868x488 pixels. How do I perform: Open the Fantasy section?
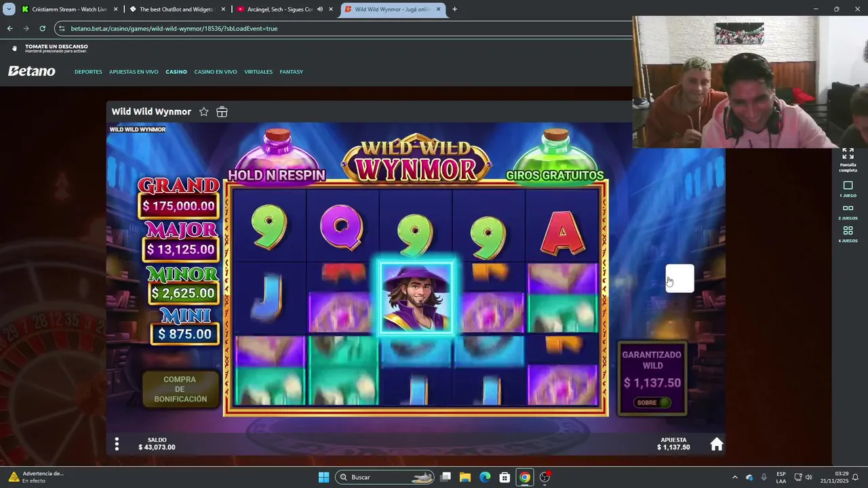click(x=292, y=72)
